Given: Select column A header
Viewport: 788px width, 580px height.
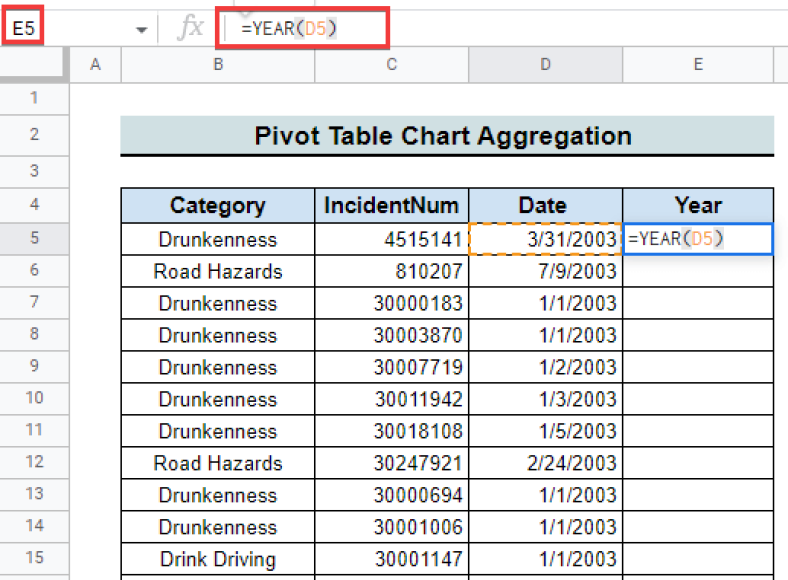Looking at the screenshot, I should [x=95, y=64].
